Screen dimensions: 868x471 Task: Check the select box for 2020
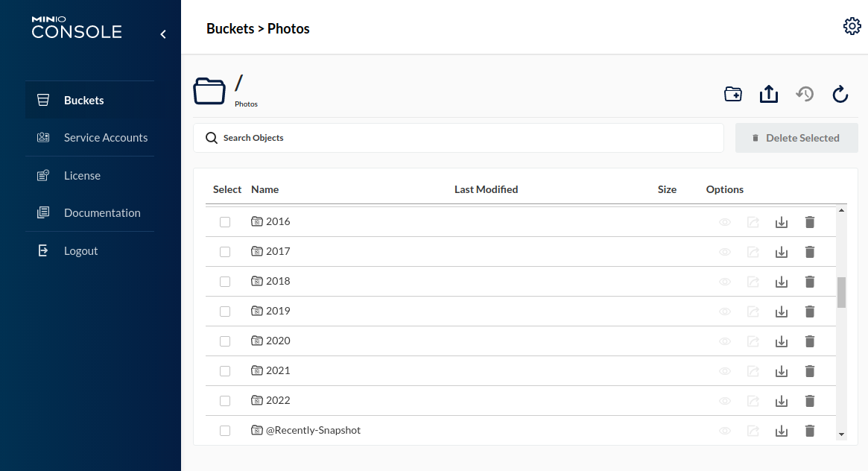tap(225, 341)
